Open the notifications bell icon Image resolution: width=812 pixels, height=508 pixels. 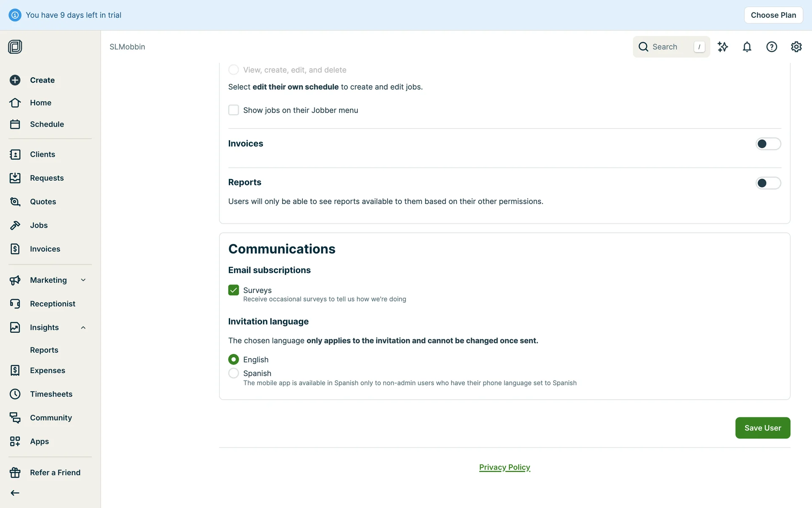747,47
